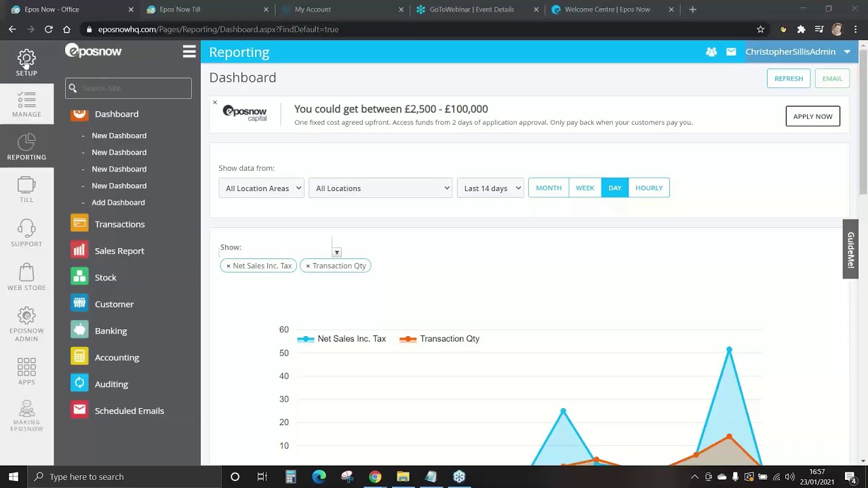Switch to the GoToWebinar Event Details tab
This screenshot has width=868, height=488.
tap(476, 9)
